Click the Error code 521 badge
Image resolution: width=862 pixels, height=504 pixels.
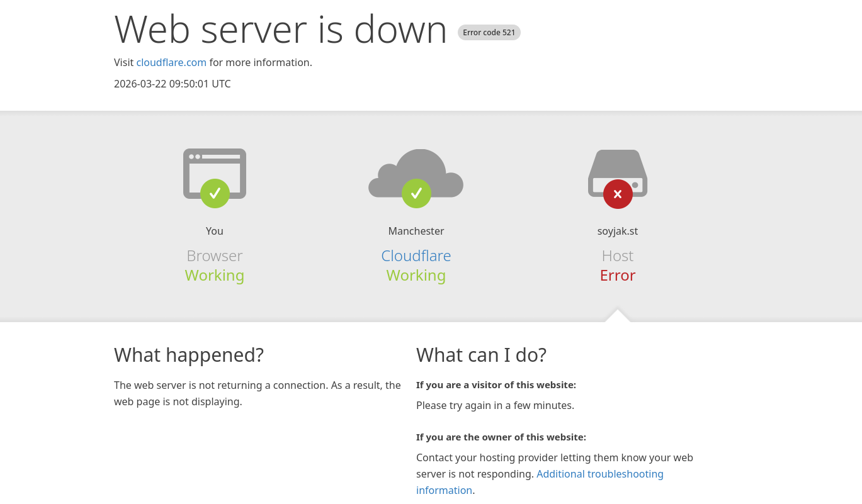click(x=489, y=33)
